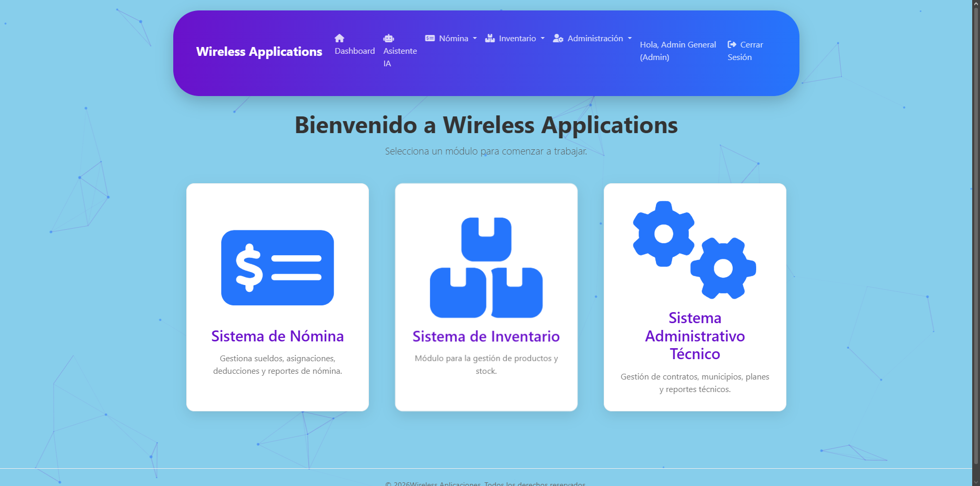Screen dimensions: 980x486
Task: Click the 'Módulo para la gestión de productos' description
Action: pos(486,364)
